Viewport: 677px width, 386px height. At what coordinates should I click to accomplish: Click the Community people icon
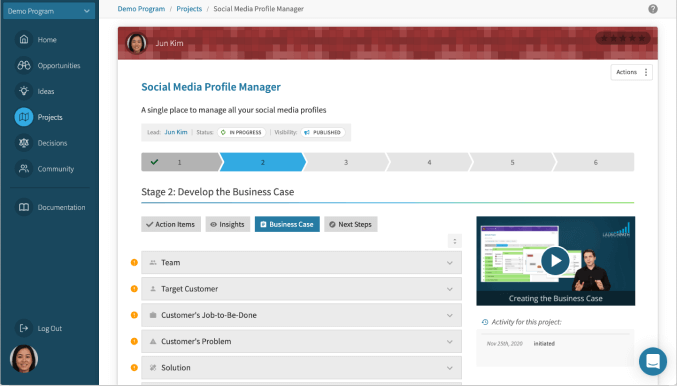(24, 169)
